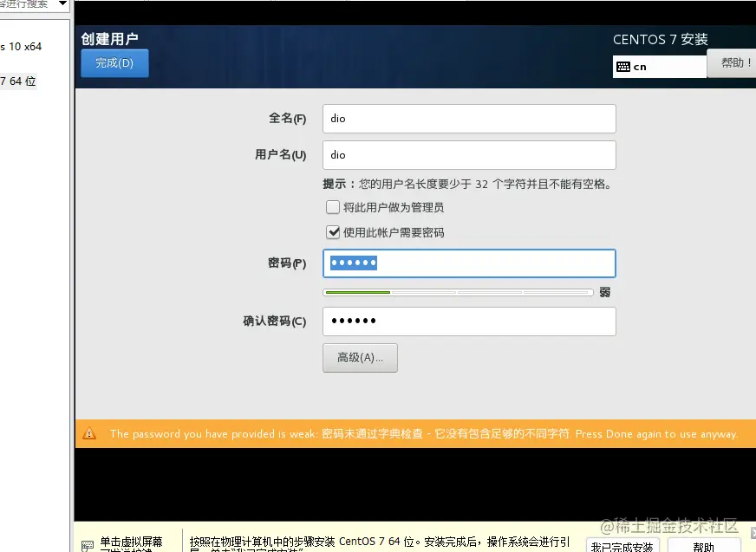Enable 将此用户做为管理员 checkbox
Image resolution: width=756 pixels, height=552 pixels.
(333, 207)
